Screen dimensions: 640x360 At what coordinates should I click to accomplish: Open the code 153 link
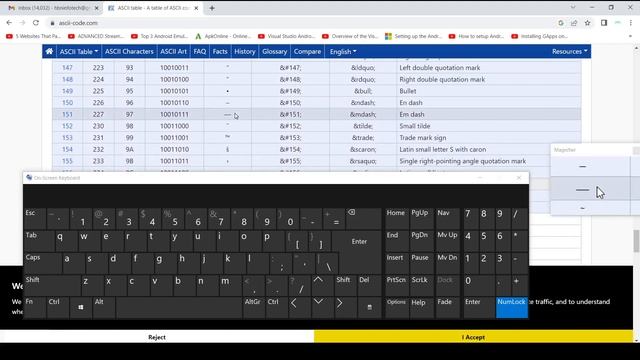67,138
